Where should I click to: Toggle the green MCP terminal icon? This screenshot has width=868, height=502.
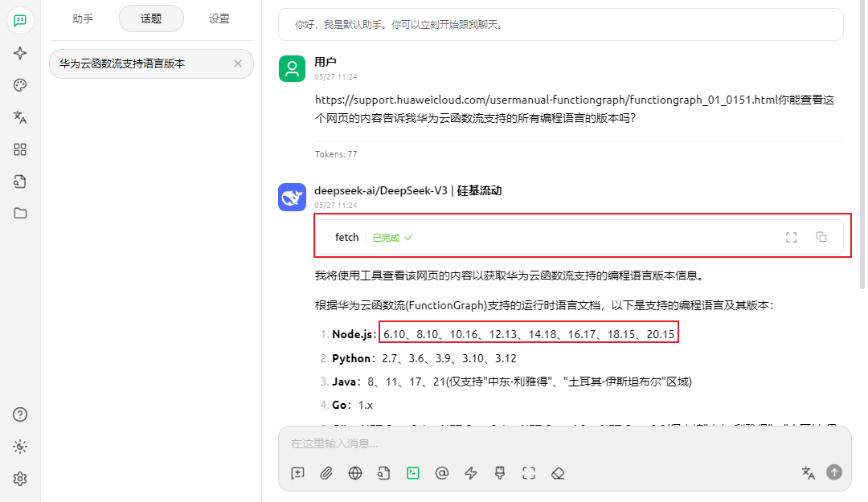click(x=412, y=473)
